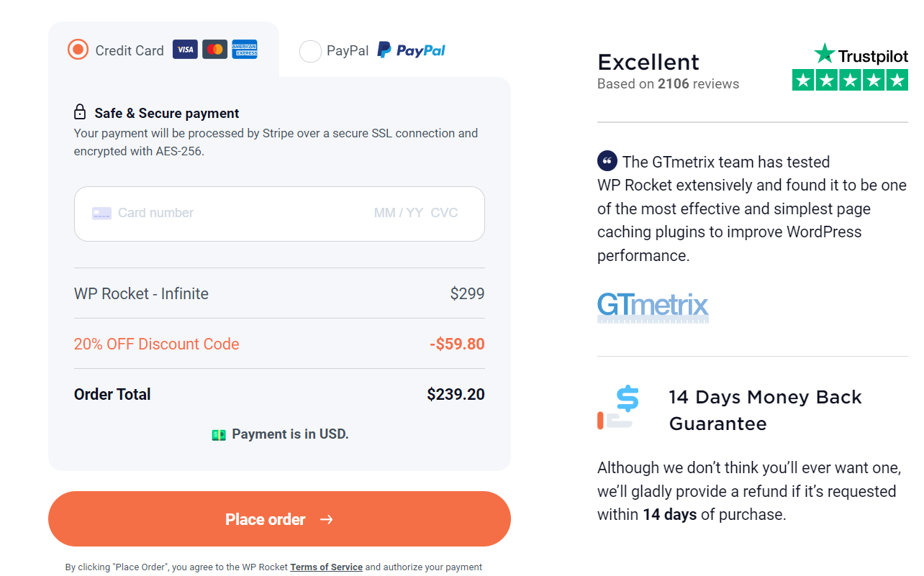The image size is (924, 576).
Task: Click the GTmetrix logo
Action: (653, 307)
